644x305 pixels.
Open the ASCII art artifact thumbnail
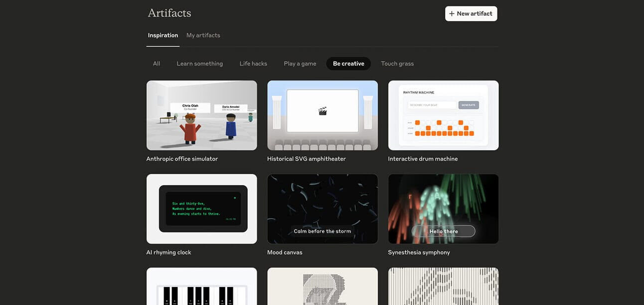(322, 286)
